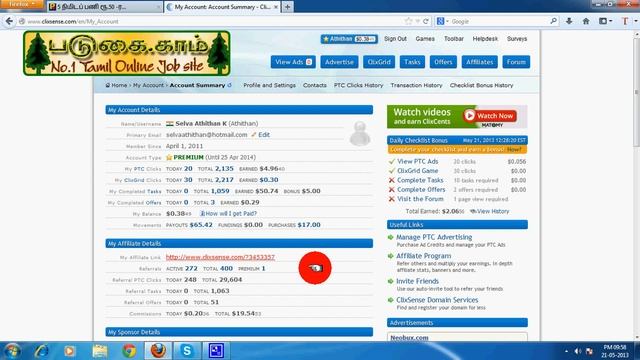The image size is (640, 360).
Task: Click the affiliate link URL
Action: (220, 257)
